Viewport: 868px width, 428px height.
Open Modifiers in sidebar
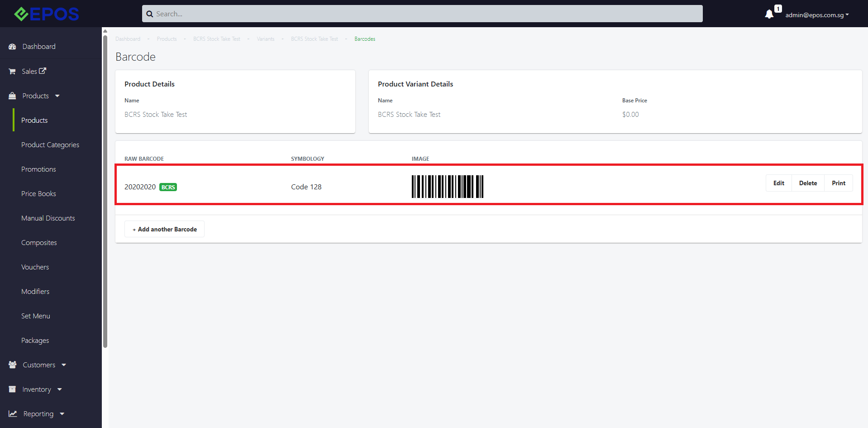[35, 292]
